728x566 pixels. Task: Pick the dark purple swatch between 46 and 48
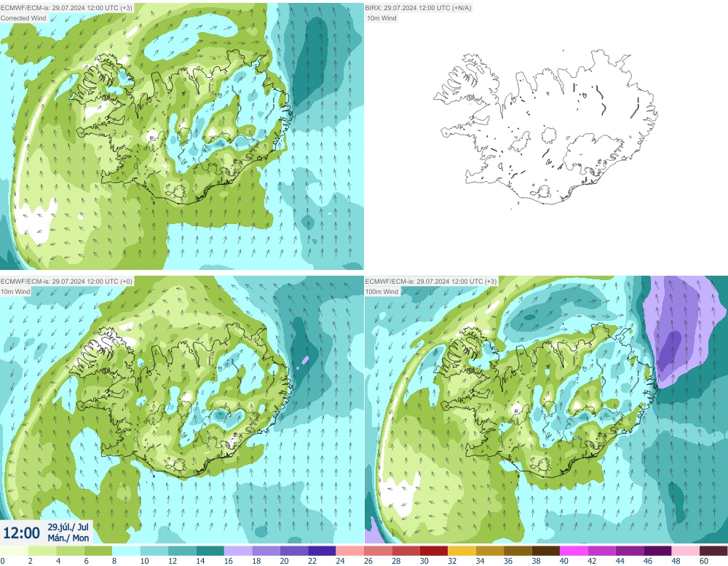pyautogui.click(x=657, y=551)
